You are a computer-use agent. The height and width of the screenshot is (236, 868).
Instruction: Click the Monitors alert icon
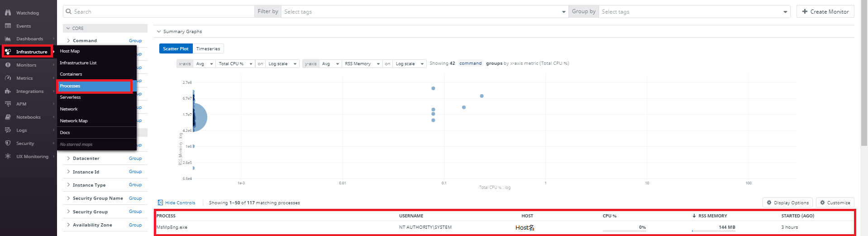coord(8,65)
